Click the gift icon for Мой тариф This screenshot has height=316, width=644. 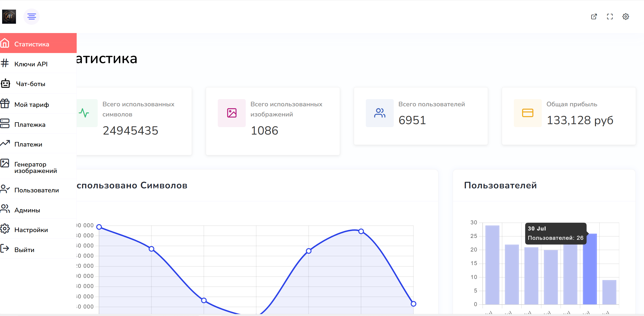tap(5, 103)
